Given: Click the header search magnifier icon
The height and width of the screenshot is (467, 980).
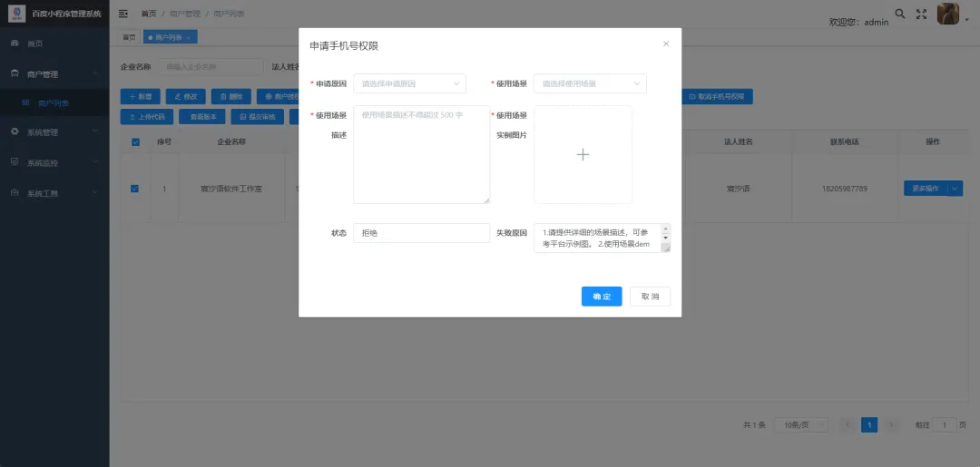Looking at the screenshot, I should point(900,13).
